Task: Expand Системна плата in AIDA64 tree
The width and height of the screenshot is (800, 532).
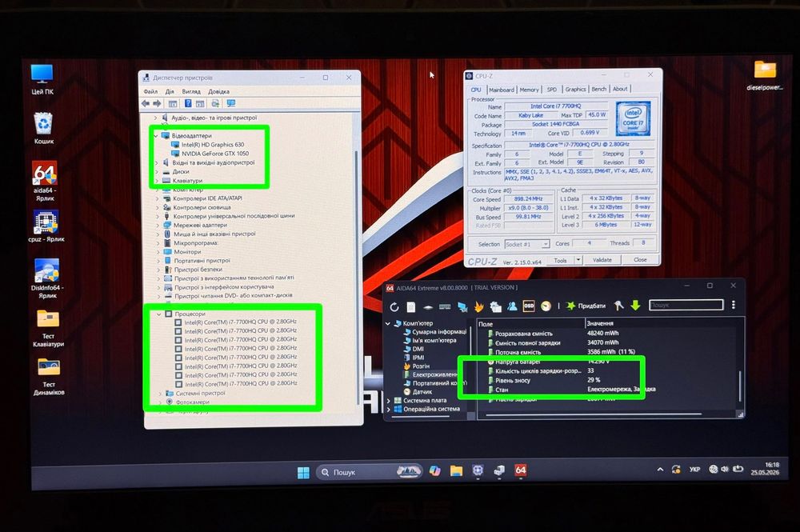Action: 389,401
